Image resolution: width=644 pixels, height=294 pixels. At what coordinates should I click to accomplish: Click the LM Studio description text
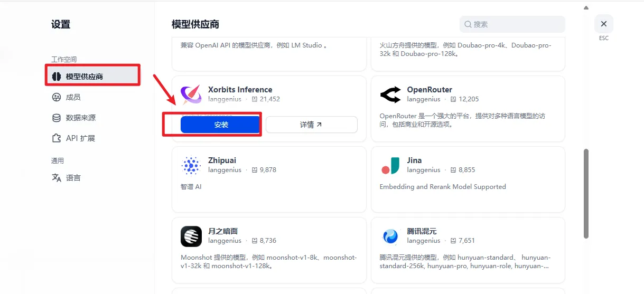[254, 45]
